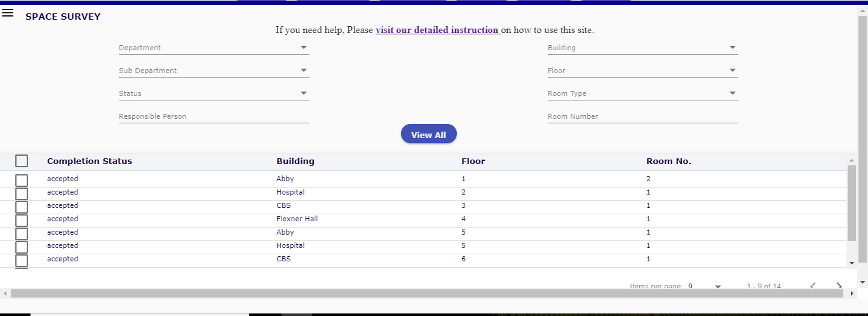The image size is (868, 316).
Task: Check the Abby floor 1 row checkbox
Action: click(x=22, y=180)
